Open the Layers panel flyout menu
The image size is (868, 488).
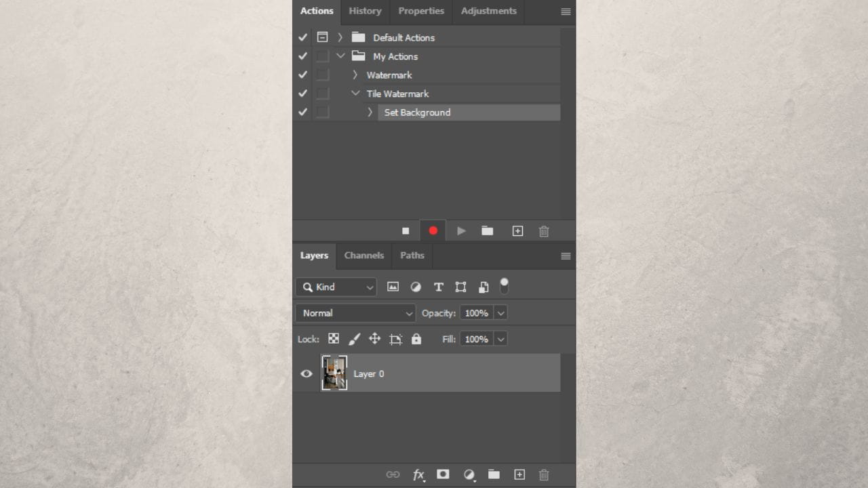tap(566, 256)
